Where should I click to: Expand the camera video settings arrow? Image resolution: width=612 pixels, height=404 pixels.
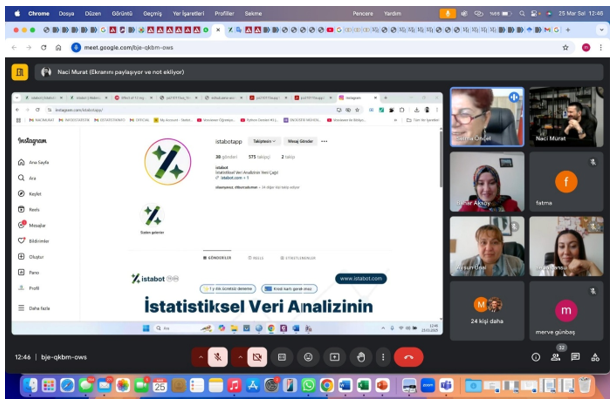click(x=239, y=356)
